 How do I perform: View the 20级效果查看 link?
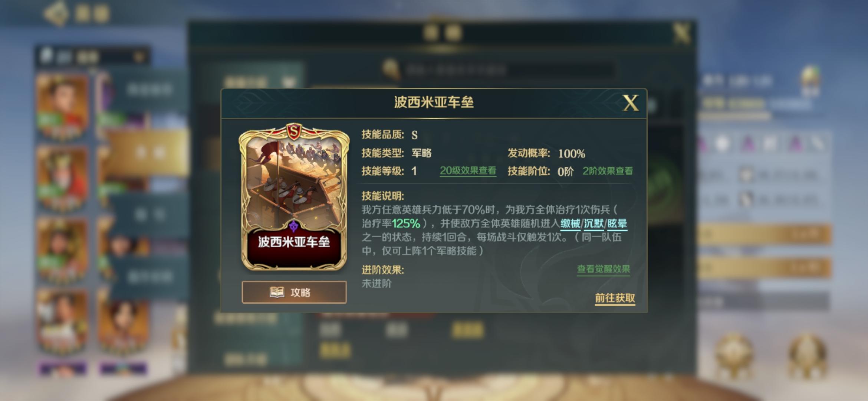coord(468,171)
